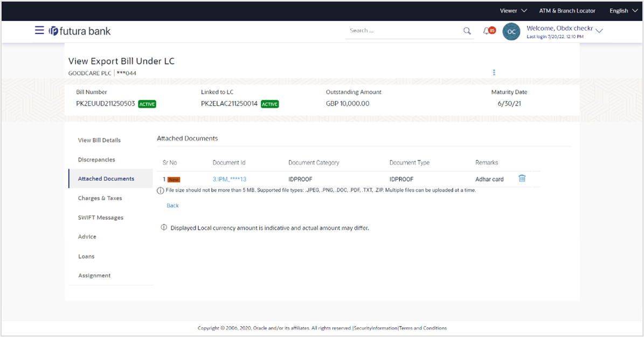Click the Document Type column header
644x337 pixels.
coord(410,163)
